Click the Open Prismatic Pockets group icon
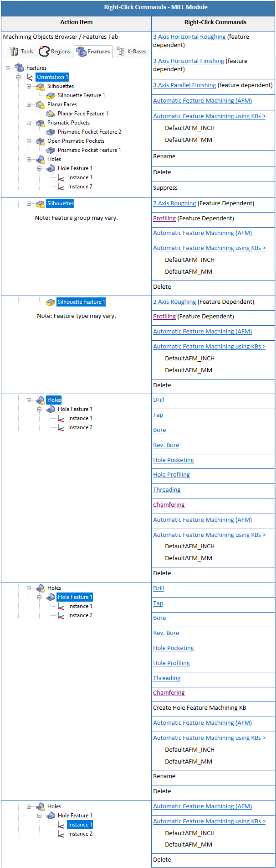 pyautogui.click(x=40, y=141)
